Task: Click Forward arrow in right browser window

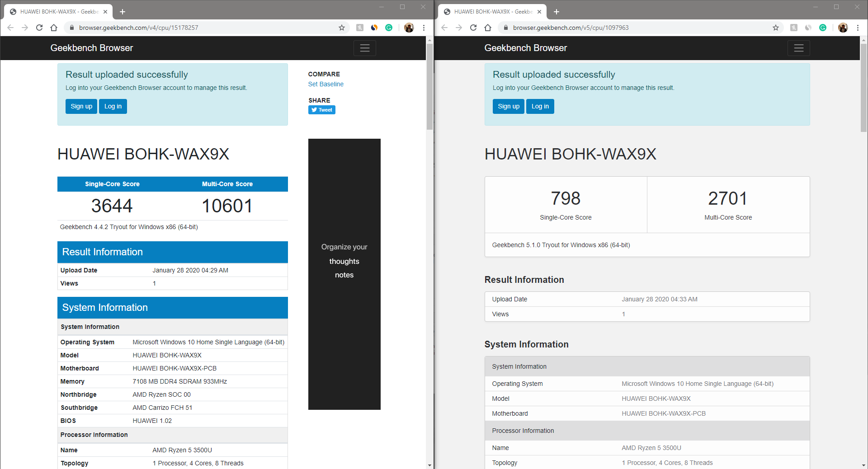Action: tap(459, 28)
